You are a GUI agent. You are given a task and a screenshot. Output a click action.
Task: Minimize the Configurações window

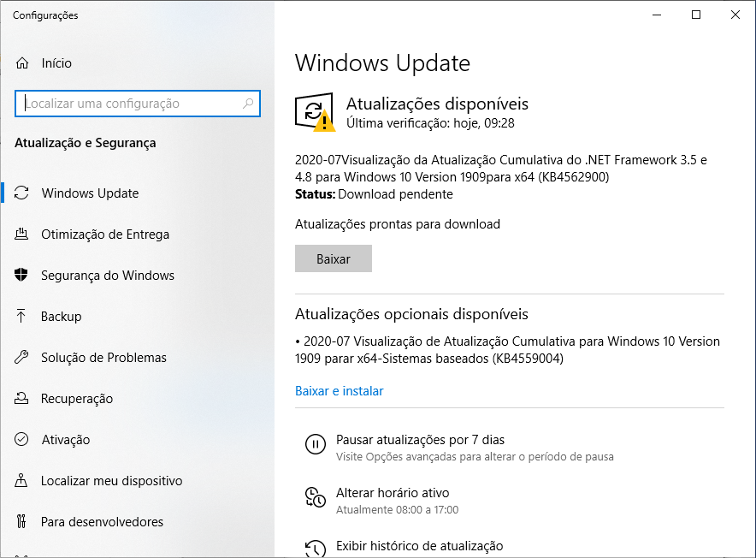(x=657, y=15)
